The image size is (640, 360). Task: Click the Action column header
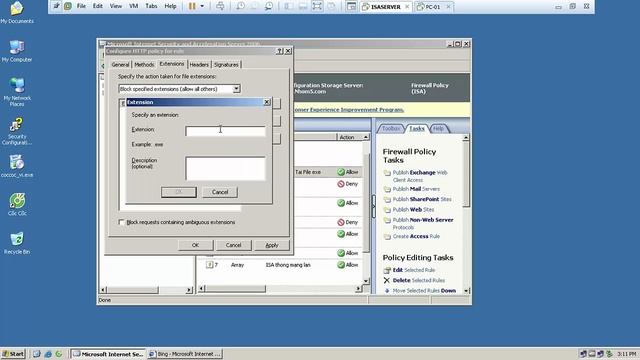tap(349, 137)
